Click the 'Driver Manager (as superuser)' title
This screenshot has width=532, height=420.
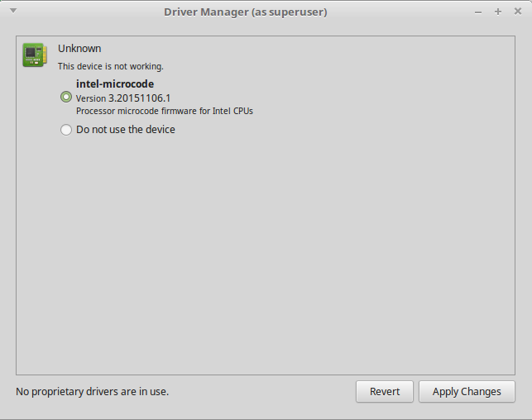pos(246,12)
